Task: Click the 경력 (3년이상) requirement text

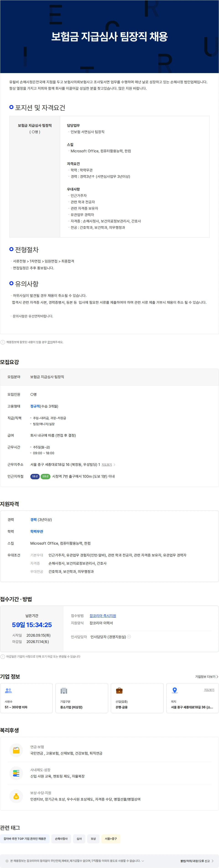Action: pyautogui.click(x=41, y=519)
